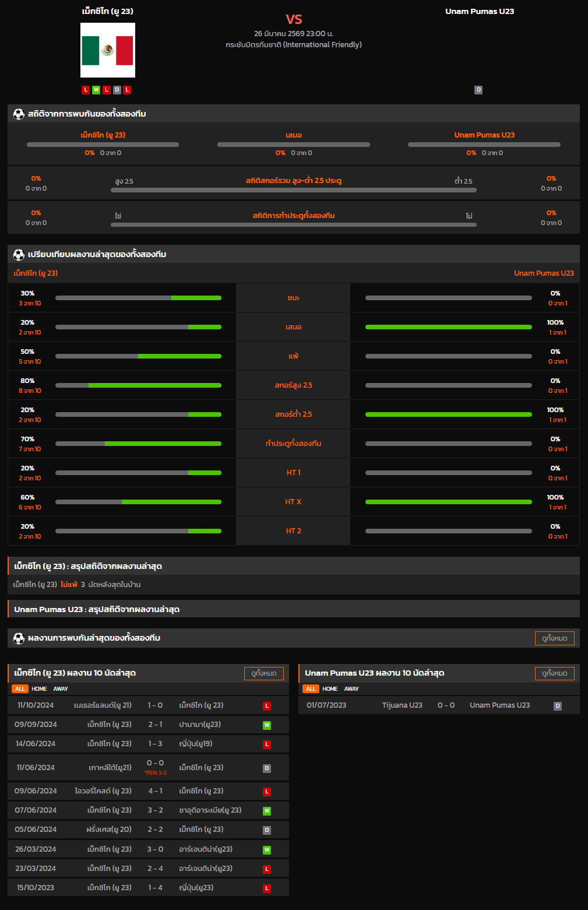Click the W result badge for 09/09/2024 match
The image size is (588, 910).
pyautogui.click(x=267, y=725)
